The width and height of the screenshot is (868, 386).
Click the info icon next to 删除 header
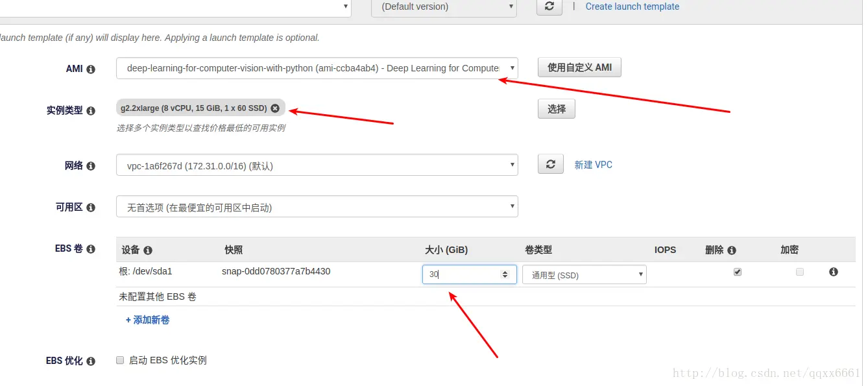pyautogui.click(x=732, y=250)
